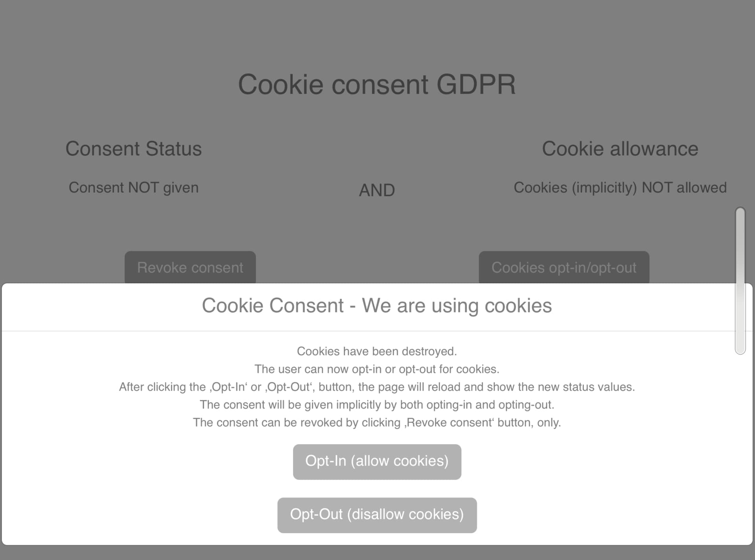Click the 'consent can be revoked' line
Image resolution: width=755 pixels, height=560 pixels.
click(x=377, y=423)
